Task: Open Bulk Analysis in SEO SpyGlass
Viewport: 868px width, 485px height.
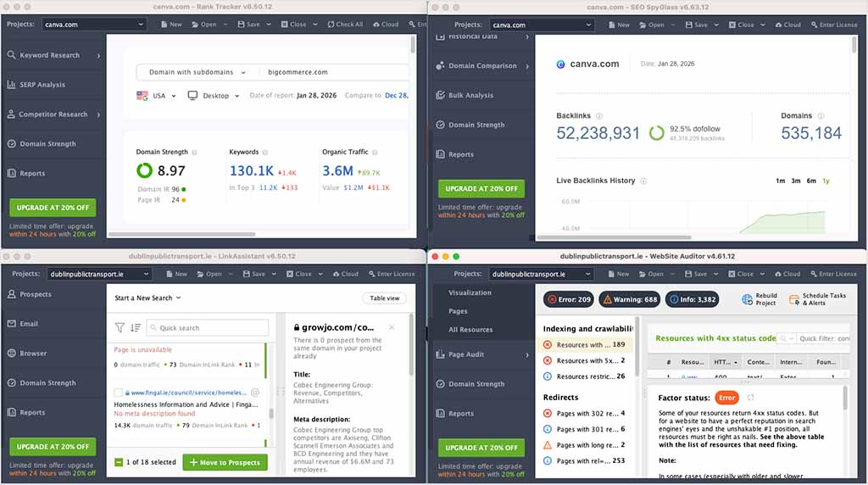Action: (465, 95)
